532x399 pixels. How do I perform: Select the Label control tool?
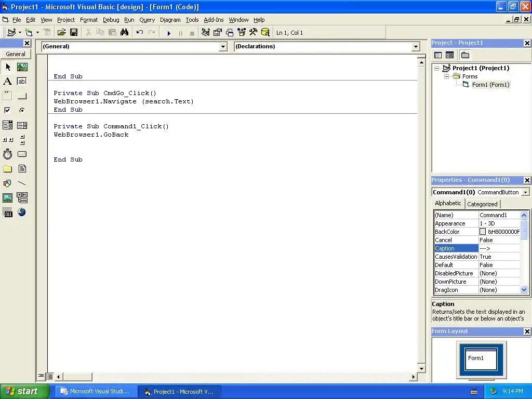click(x=8, y=82)
